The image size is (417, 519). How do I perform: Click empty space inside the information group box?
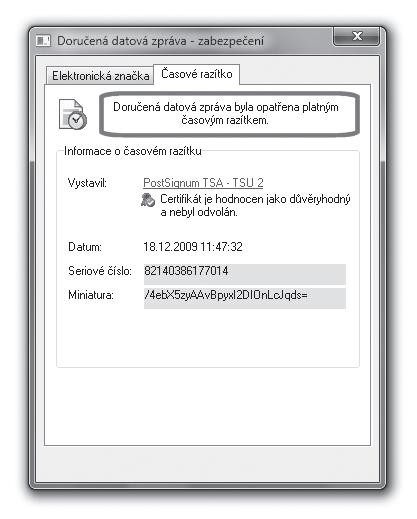[x=207, y=338]
